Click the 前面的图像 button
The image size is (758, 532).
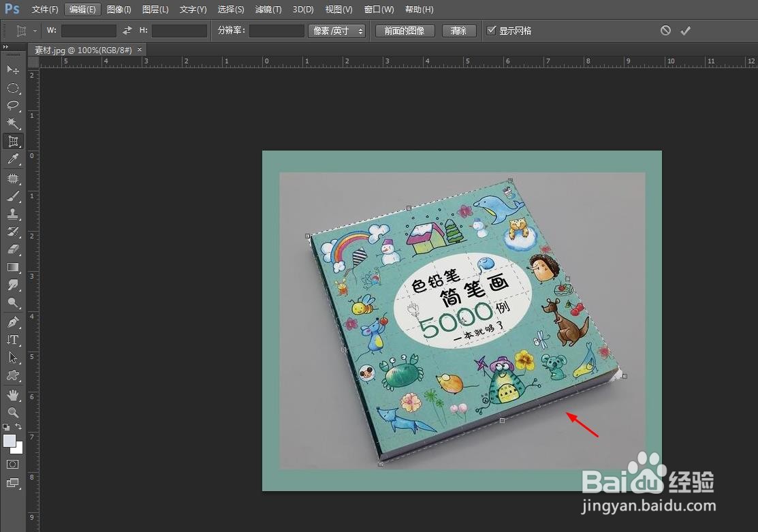405,31
